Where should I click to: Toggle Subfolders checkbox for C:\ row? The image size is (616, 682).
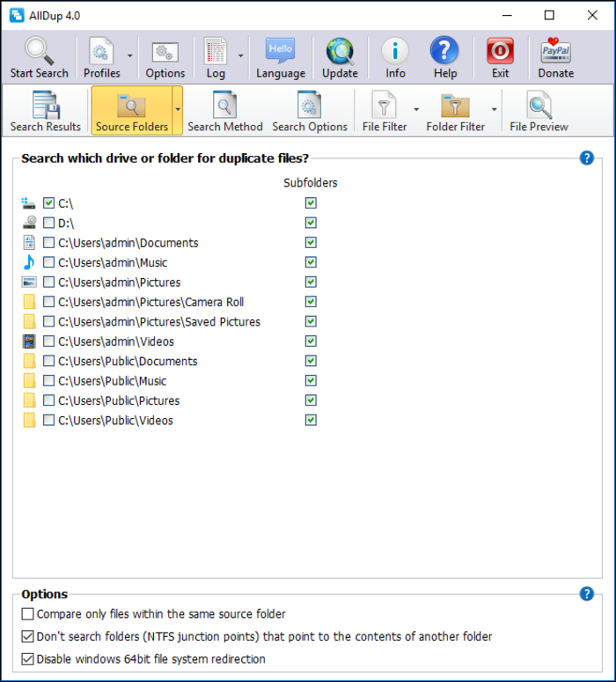[311, 203]
